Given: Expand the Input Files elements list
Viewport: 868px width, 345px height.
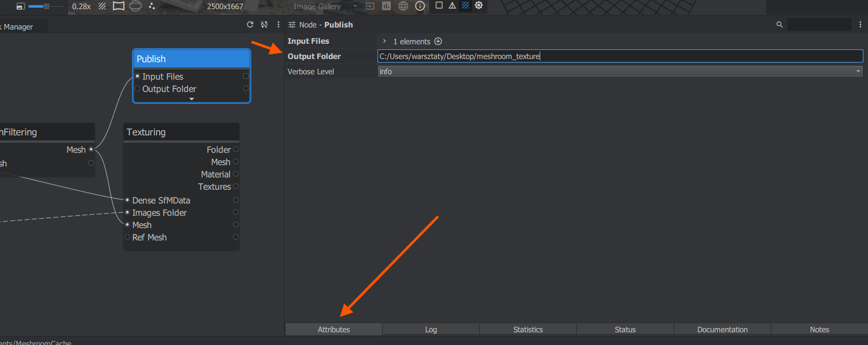Looking at the screenshot, I should coord(384,41).
